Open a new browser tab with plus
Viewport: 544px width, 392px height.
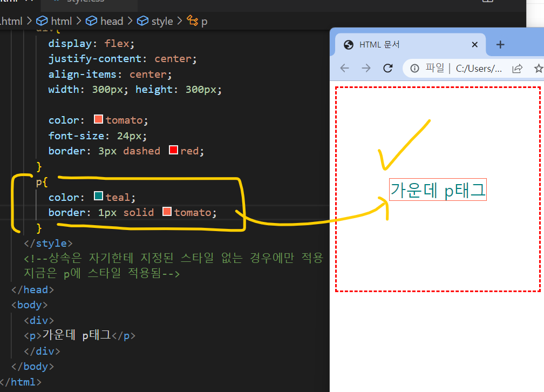(500, 44)
